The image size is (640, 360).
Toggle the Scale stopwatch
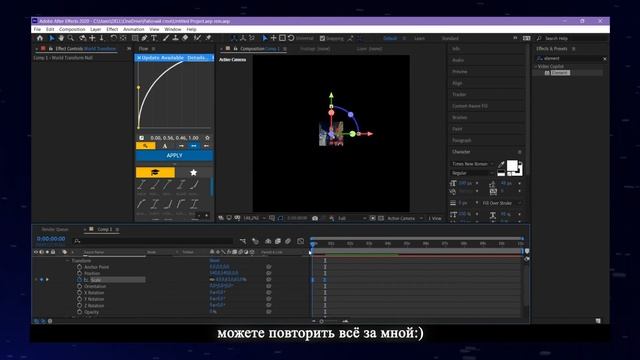[x=80, y=280]
